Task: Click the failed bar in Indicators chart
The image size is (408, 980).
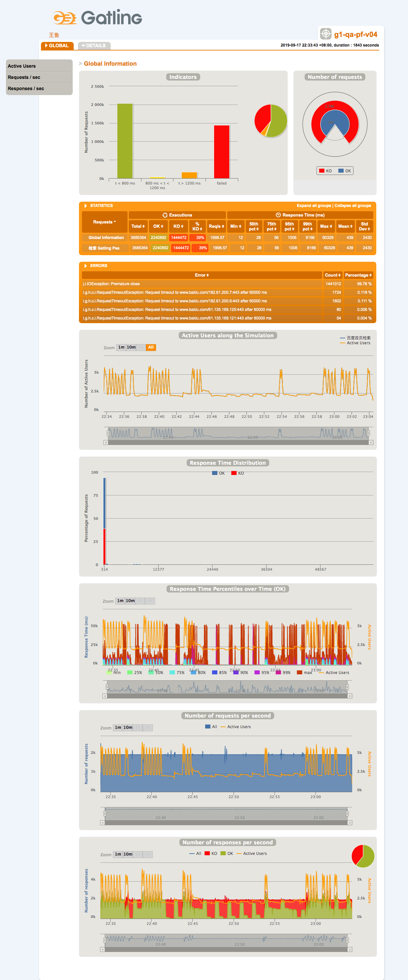Action: point(221,152)
